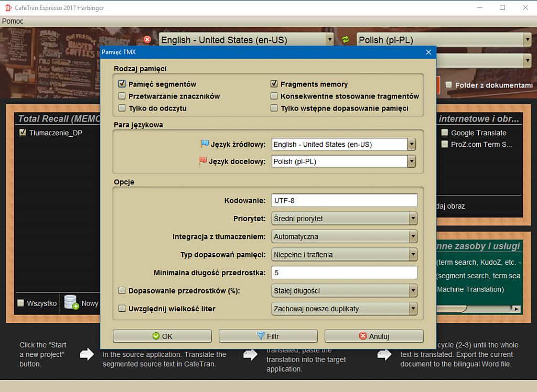Enable ProZ.com Term S... checkbox
The width and height of the screenshot is (537, 392).
click(445, 144)
